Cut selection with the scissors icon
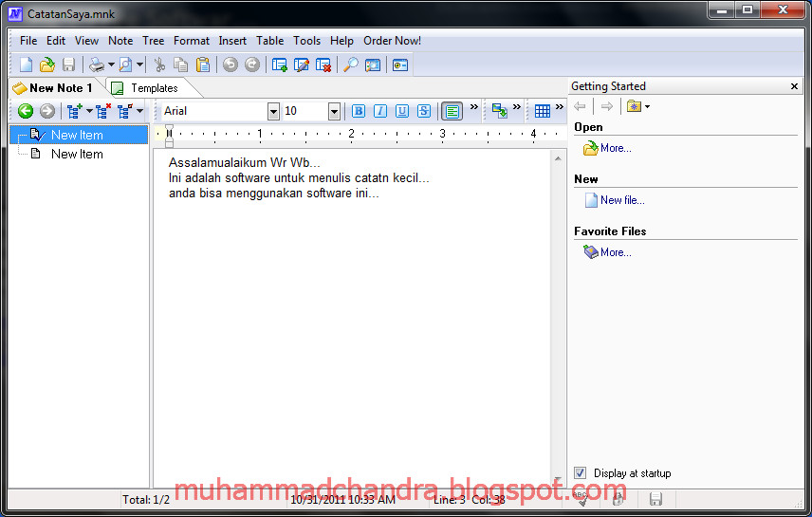 coord(159,65)
